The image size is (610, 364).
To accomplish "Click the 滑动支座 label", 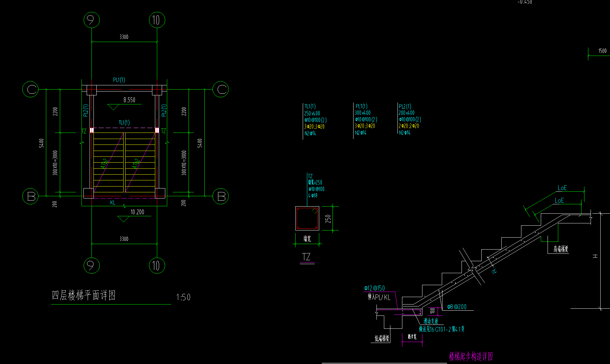I will [431, 321].
